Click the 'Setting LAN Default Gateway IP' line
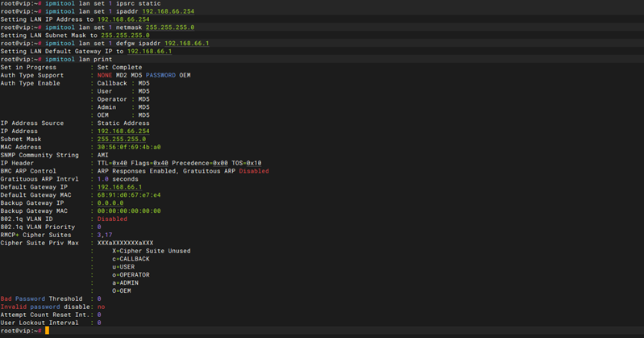Viewport: 644px width, 338px height. point(85,52)
